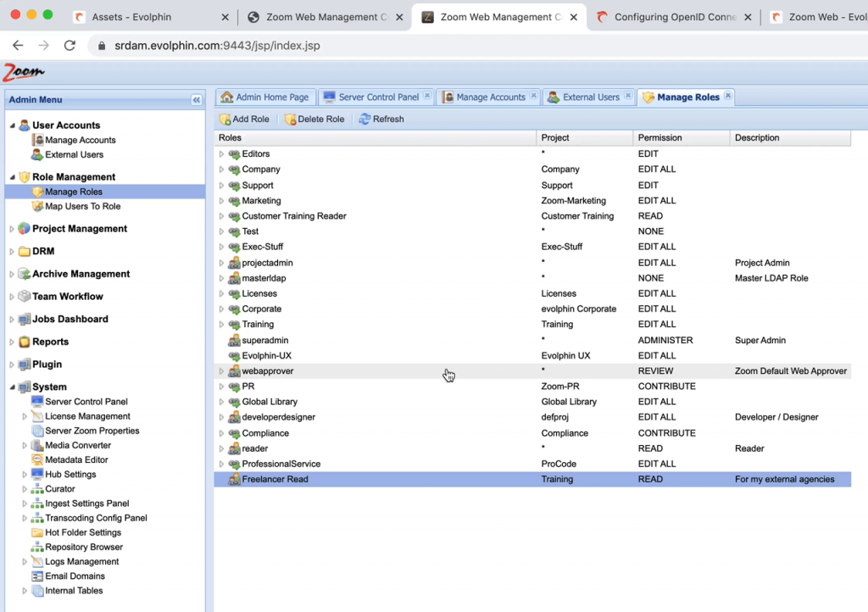Switch to the Manage Accounts tab
The width and height of the screenshot is (868, 612).
tap(489, 97)
